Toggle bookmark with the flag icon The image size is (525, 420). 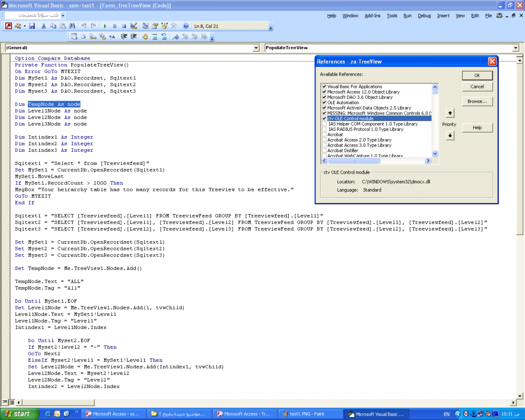(175, 37)
